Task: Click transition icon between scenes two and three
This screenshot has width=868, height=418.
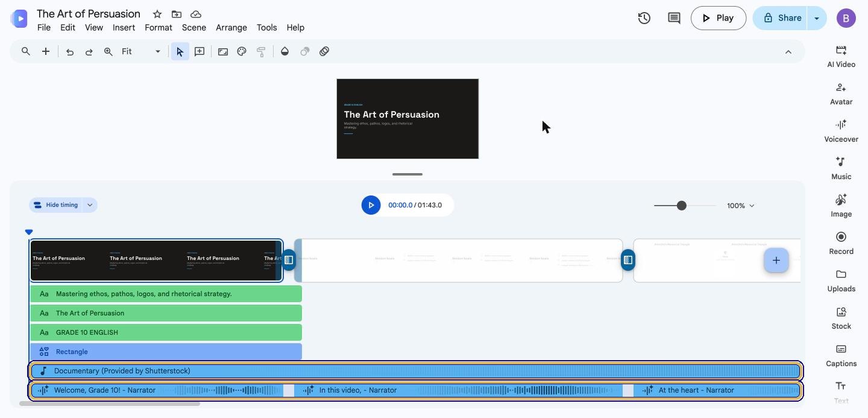Action: click(628, 260)
